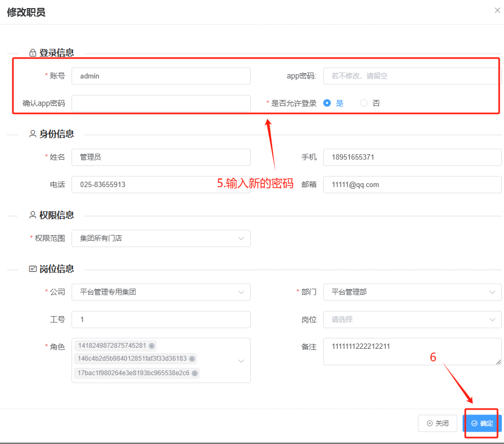Expand the 权限范围 dropdown

coord(240,238)
